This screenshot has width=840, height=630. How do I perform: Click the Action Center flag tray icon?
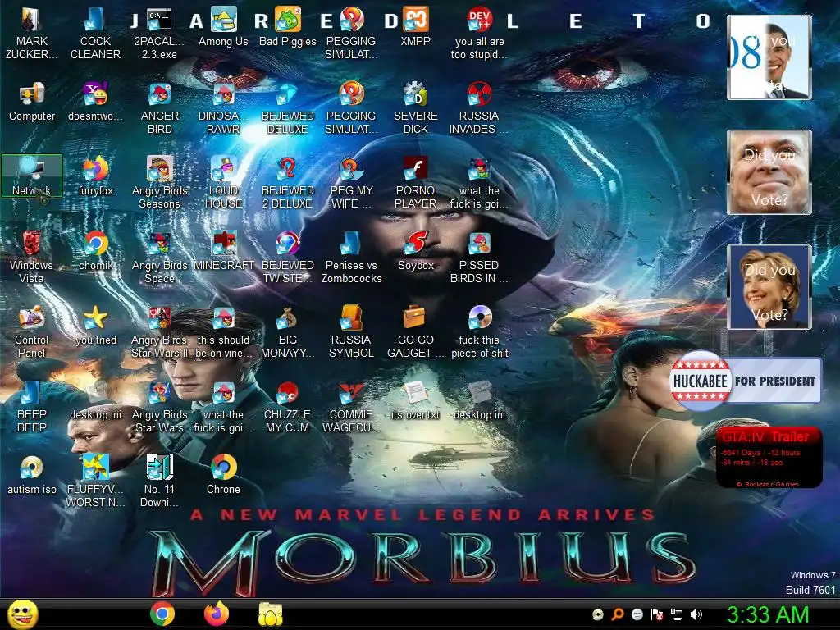coord(657,614)
